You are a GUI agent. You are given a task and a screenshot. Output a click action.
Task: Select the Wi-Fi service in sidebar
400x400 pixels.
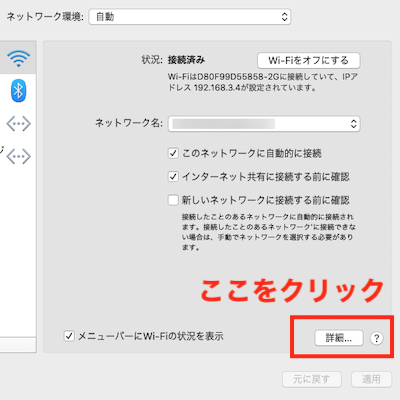[x=18, y=58]
